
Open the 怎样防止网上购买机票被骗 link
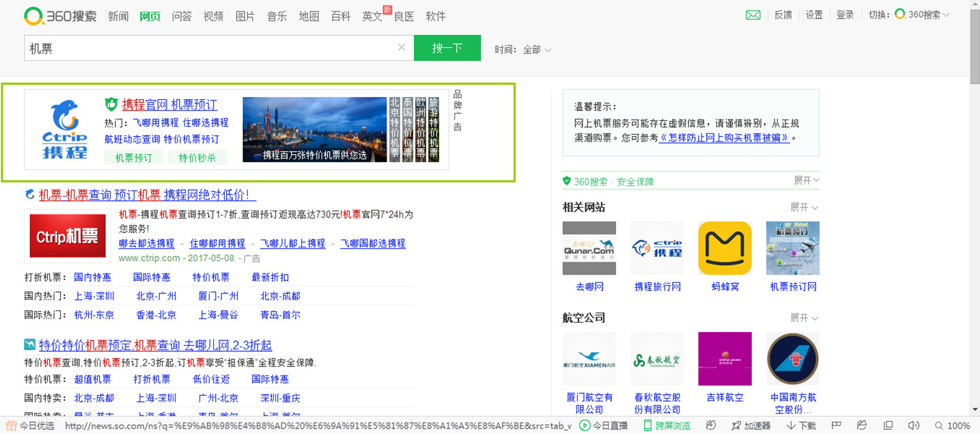click(x=724, y=137)
